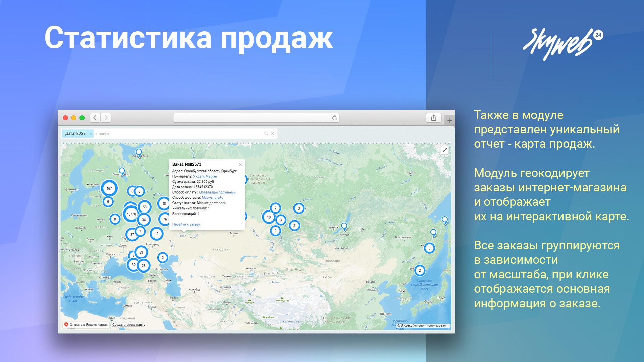Open the cluster marker labeled 37

[132, 235]
